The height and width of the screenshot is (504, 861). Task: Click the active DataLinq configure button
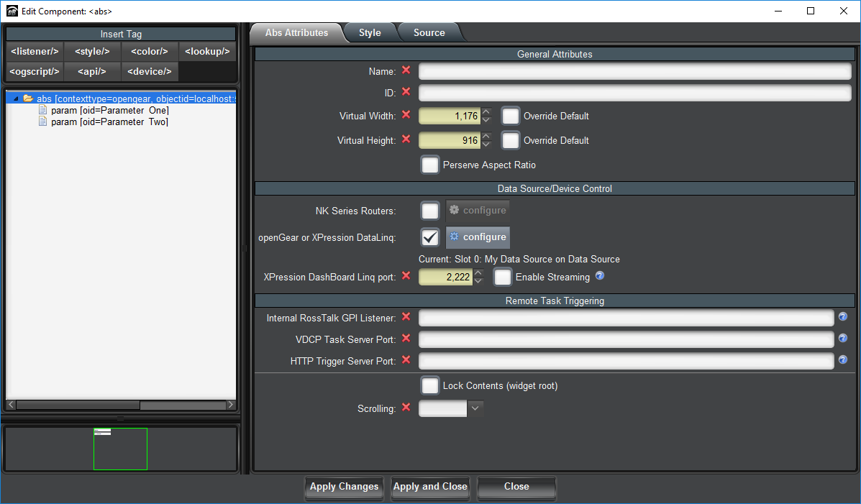478,237
